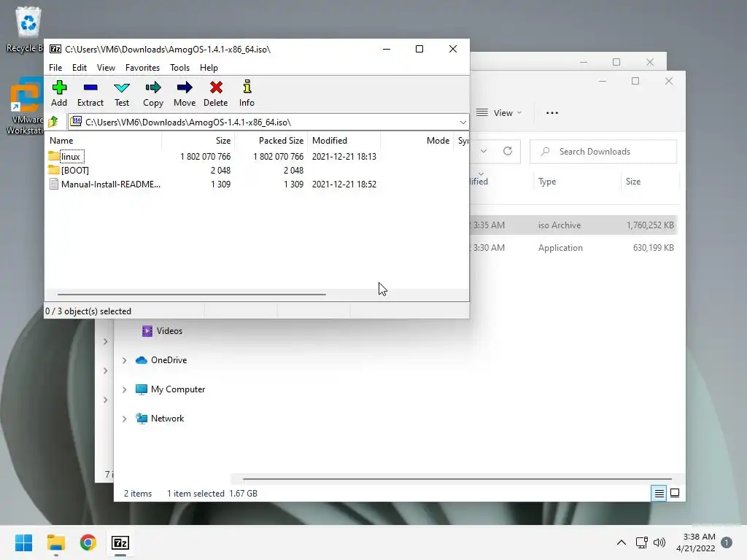Select the linux folder icon
The image size is (747, 560).
coord(53,156)
